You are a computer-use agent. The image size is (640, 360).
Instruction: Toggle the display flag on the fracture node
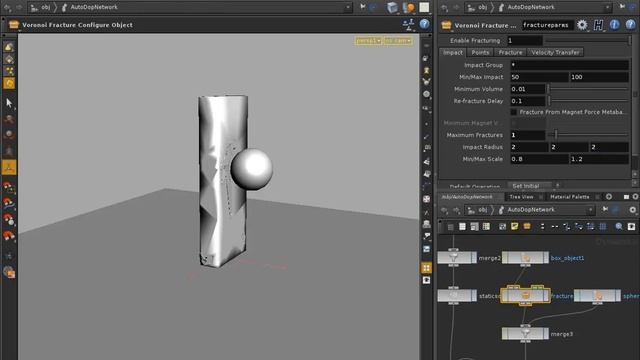[546, 296]
